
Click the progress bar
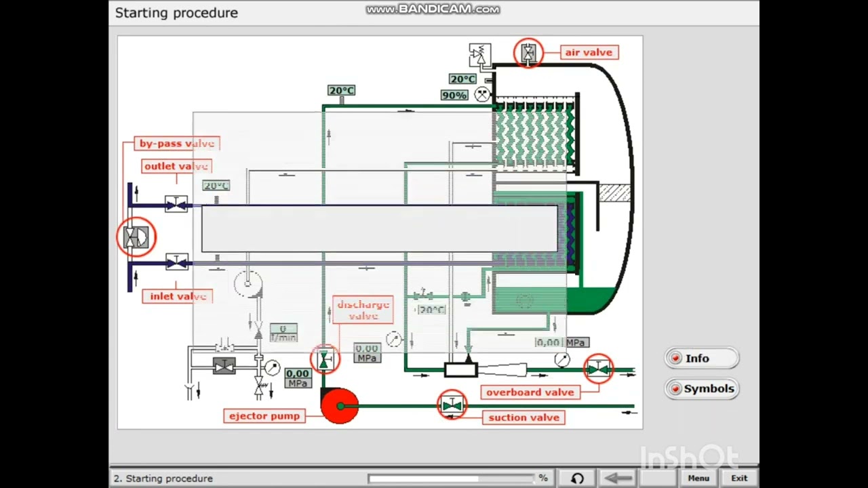[x=452, y=479]
